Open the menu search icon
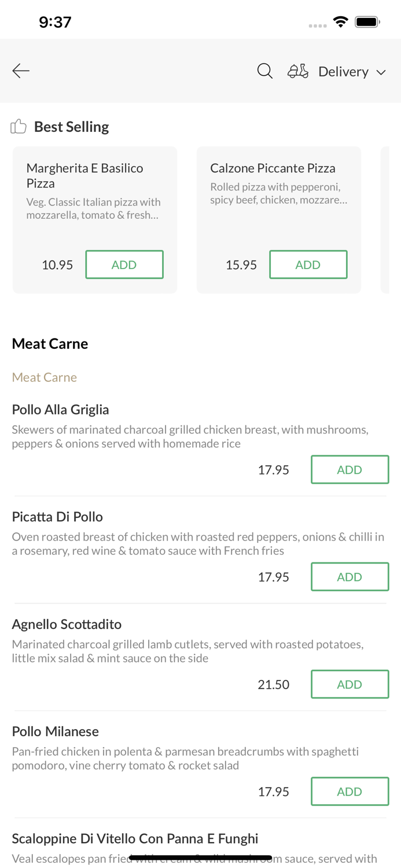The height and width of the screenshot is (868, 401). (x=265, y=71)
